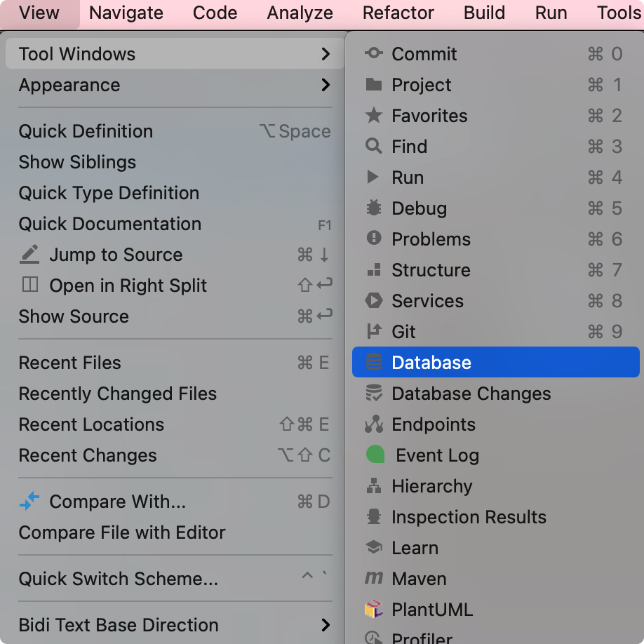The width and height of the screenshot is (644, 644).
Task: Select the Favorites star icon
Action: click(x=373, y=115)
